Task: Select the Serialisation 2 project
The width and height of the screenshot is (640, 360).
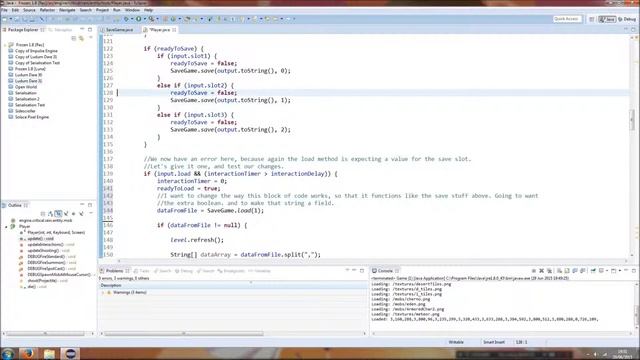Action: point(27,99)
